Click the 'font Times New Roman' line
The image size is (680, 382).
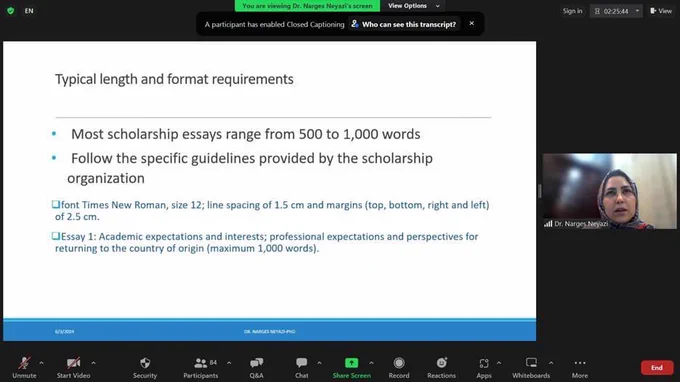click(271, 210)
